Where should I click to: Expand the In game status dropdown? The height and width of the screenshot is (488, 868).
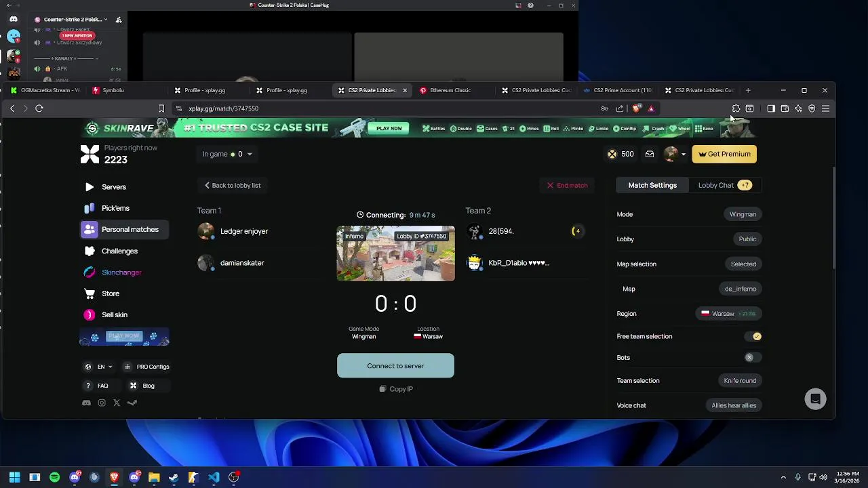tap(227, 154)
